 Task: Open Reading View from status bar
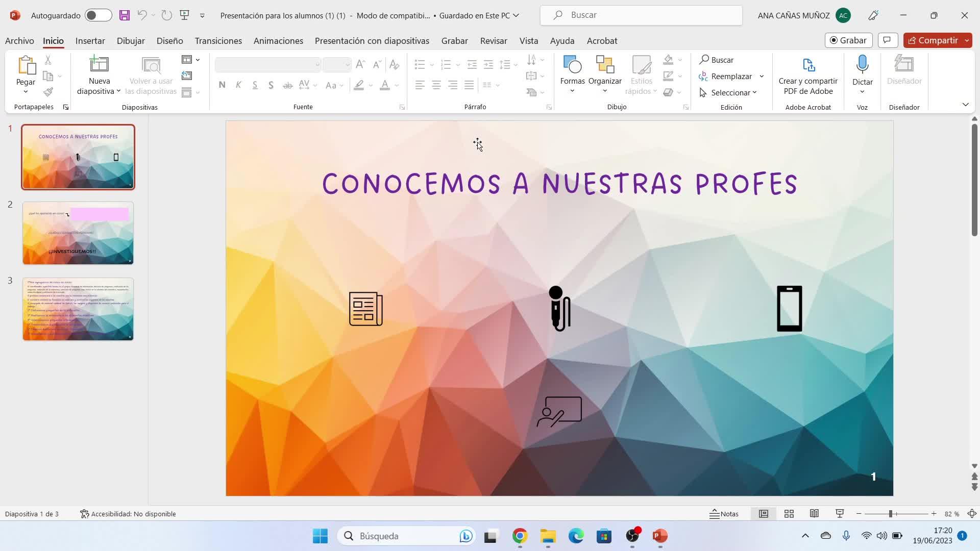point(814,514)
